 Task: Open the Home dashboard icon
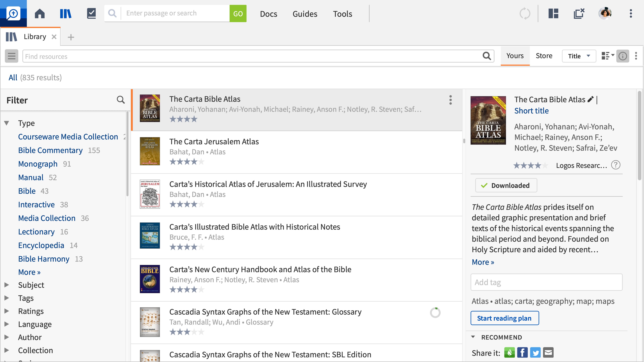click(40, 13)
